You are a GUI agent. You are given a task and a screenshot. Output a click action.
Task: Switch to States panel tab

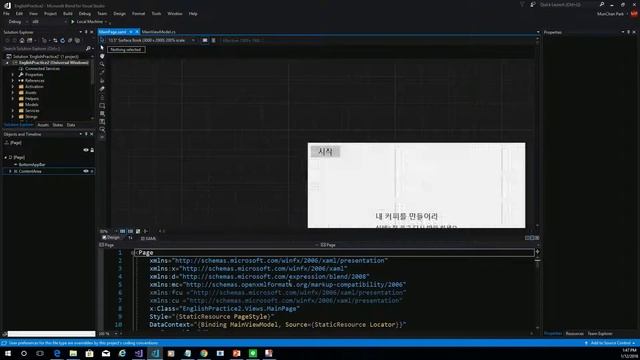[x=58, y=125]
